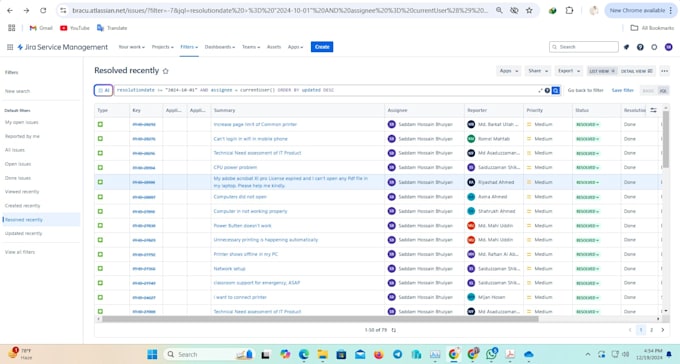Open Microsoft Edge from the taskbar

coord(304,354)
